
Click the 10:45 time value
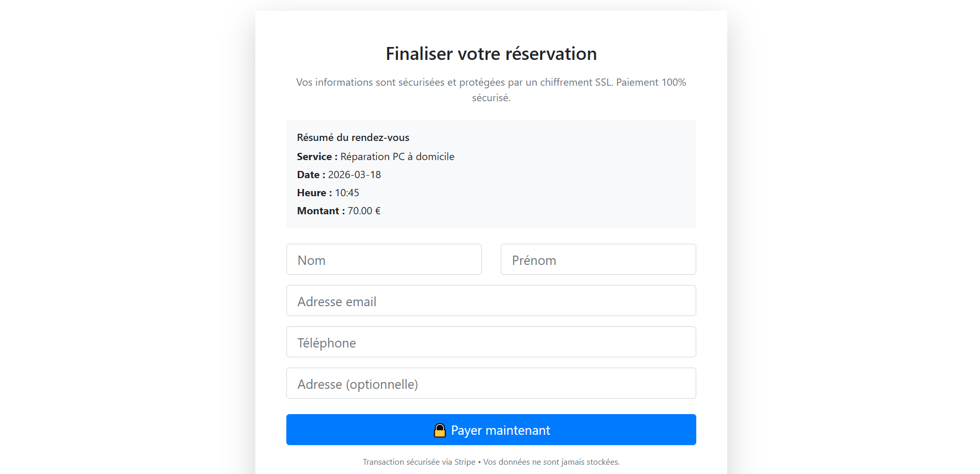pyautogui.click(x=347, y=193)
